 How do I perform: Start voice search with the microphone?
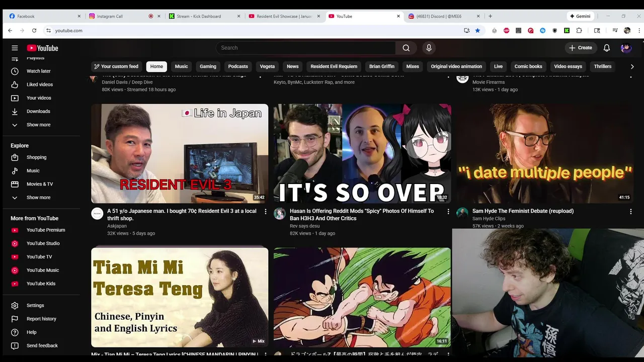pos(429,48)
